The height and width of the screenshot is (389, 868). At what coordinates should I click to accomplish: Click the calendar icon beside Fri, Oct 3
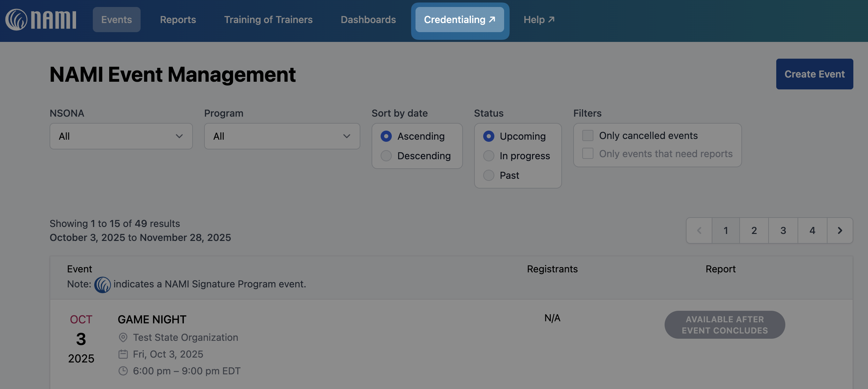click(123, 354)
